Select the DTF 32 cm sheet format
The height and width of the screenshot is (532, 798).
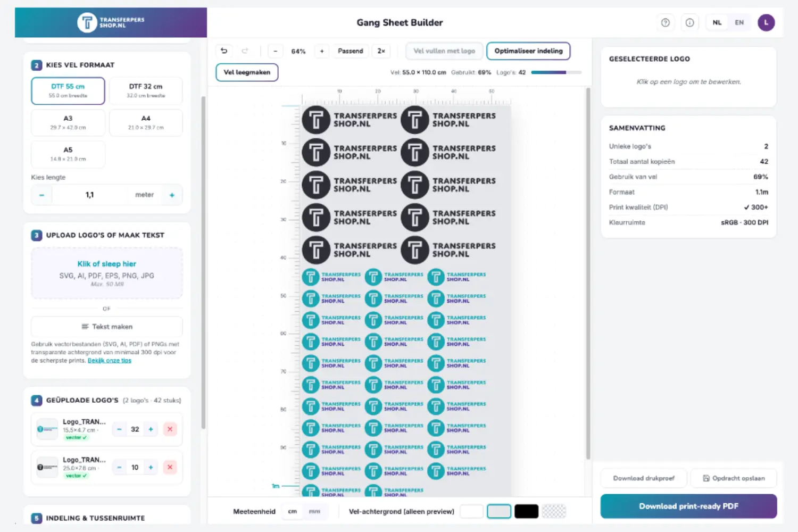(146, 91)
